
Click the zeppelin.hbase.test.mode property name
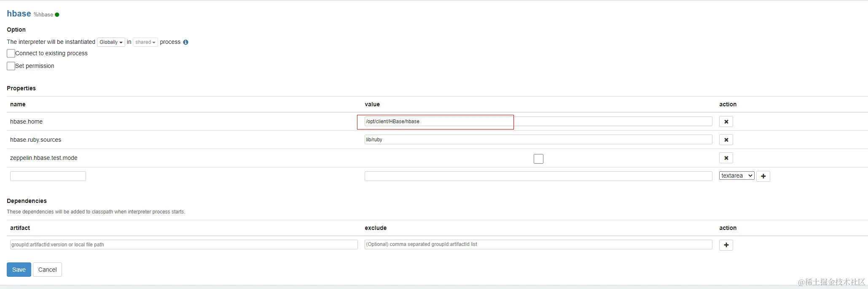coord(43,158)
